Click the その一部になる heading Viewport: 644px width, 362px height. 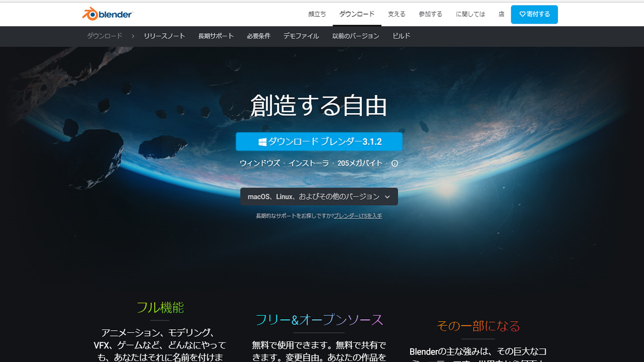(x=478, y=326)
